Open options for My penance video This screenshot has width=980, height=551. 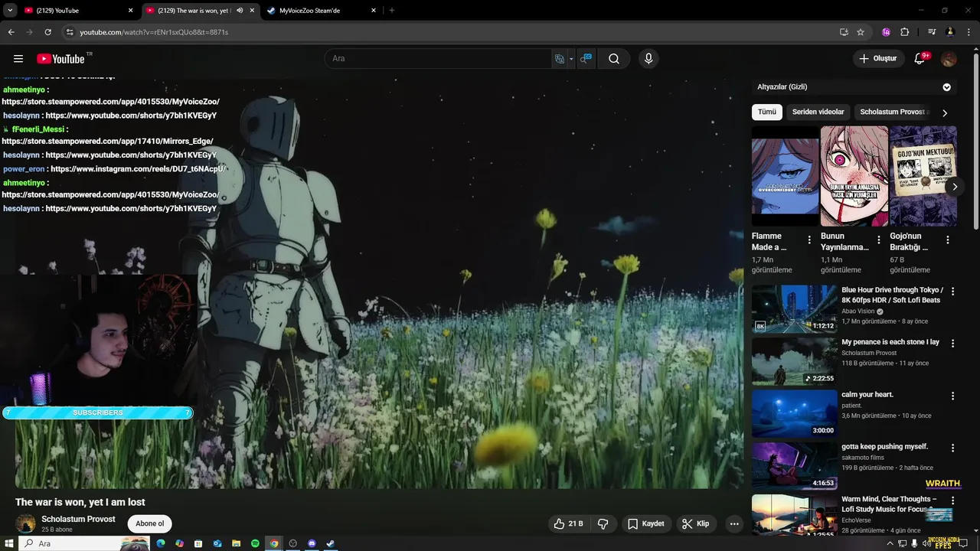click(x=953, y=344)
